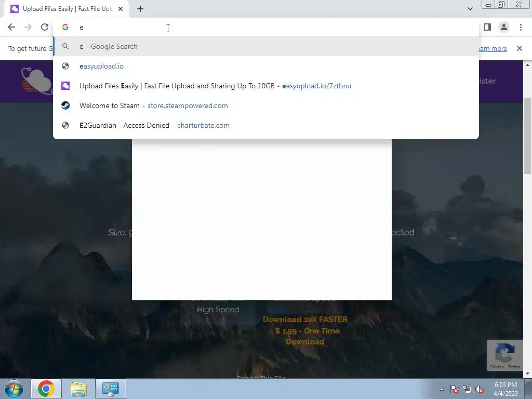The image size is (532, 399).
Task: Open the Chrome profile avatar
Action: pyautogui.click(x=504, y=27)
